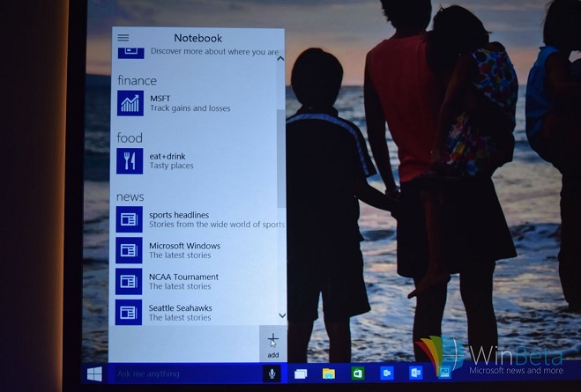
Task: Click Discover more about where you are
Action: (214, 52)
